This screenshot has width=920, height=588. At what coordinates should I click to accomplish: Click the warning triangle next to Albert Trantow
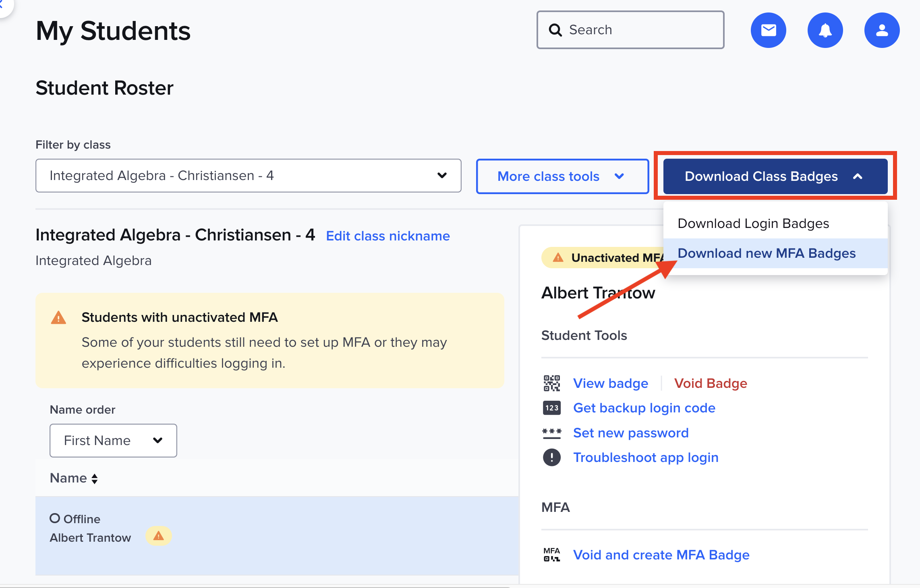pos(158,536)
